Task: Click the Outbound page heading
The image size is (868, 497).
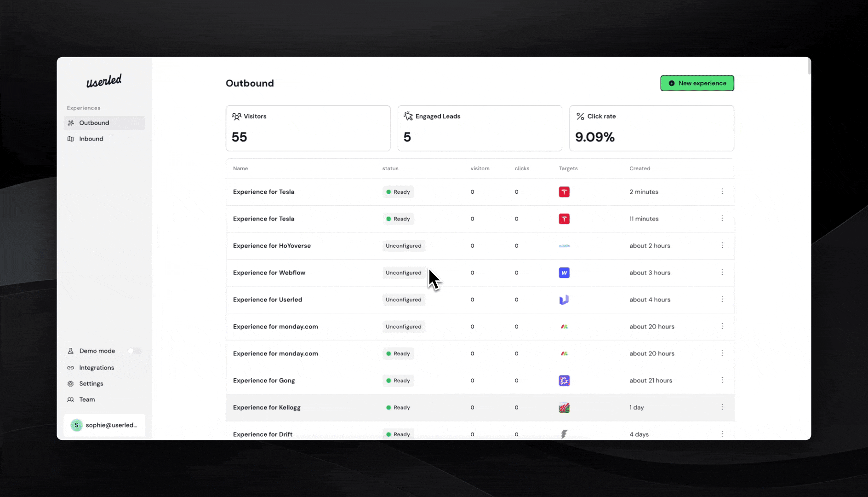Action: click(250, 83)
